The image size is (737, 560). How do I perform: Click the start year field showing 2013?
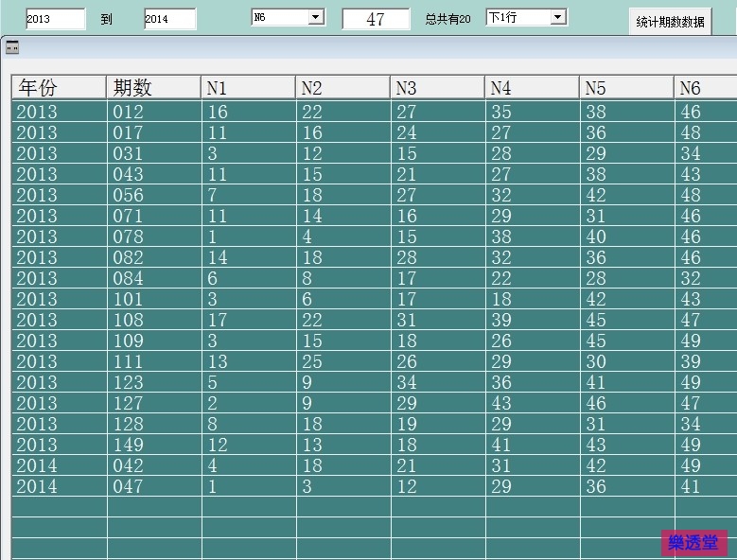tap(54, 19)
